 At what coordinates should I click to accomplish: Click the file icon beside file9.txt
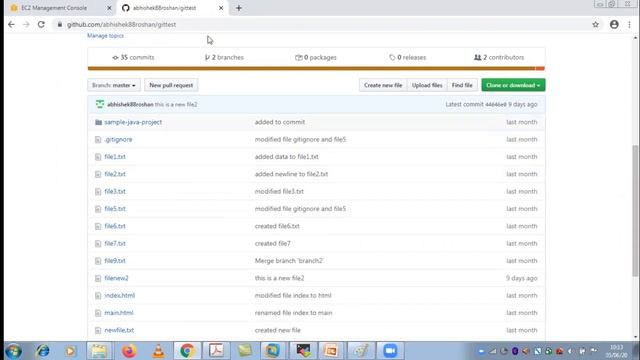98,261
